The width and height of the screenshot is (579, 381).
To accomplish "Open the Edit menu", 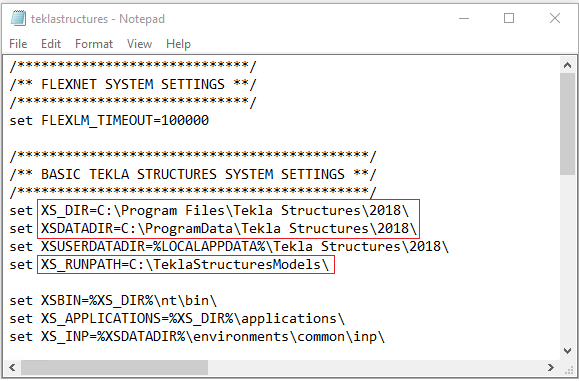I will pyautogui.click(x=51, y=44).
